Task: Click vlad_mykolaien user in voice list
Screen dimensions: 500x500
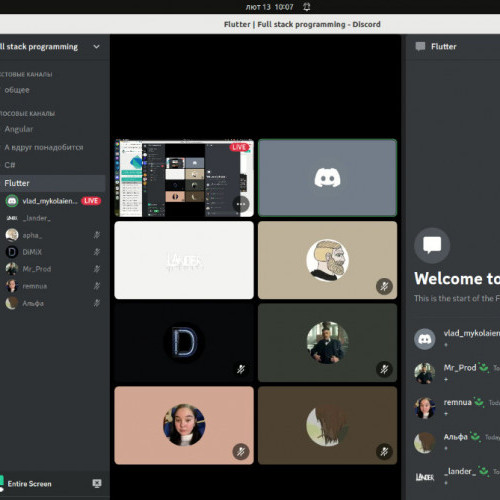Action: click(49, 201)
